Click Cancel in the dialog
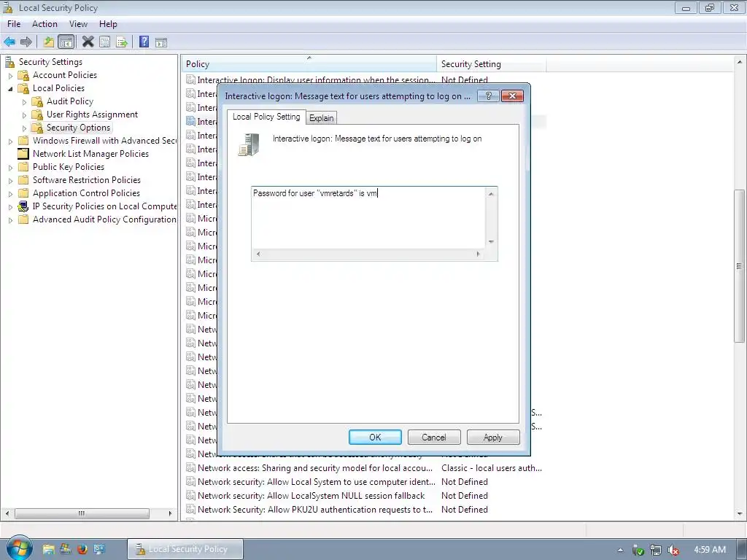This screenshot has height=560, width=747. pos(434,437)
